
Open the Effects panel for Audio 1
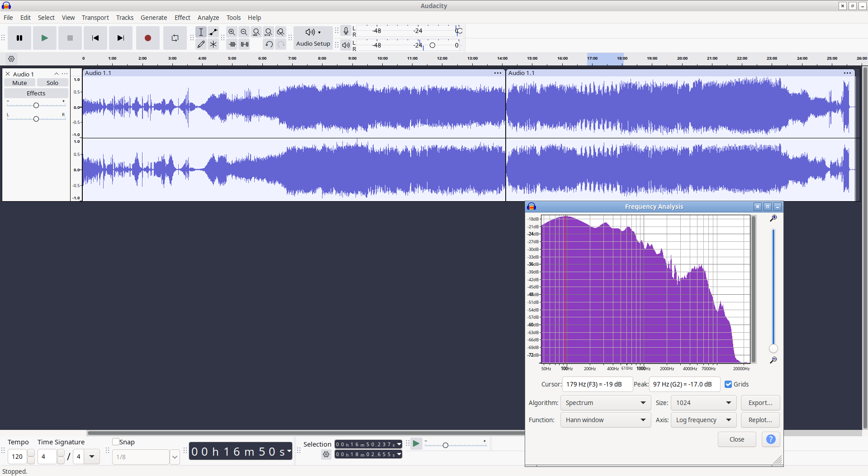coord(36,93)
